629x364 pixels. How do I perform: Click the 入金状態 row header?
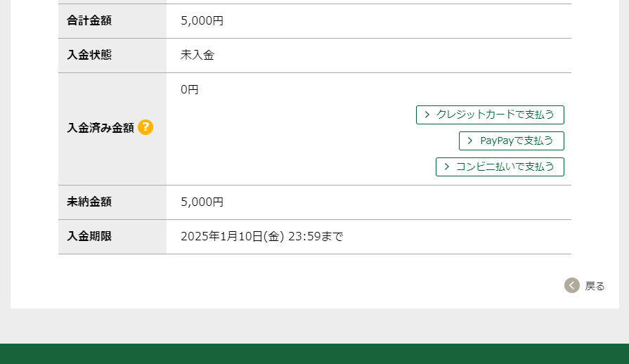coord(89,55)
